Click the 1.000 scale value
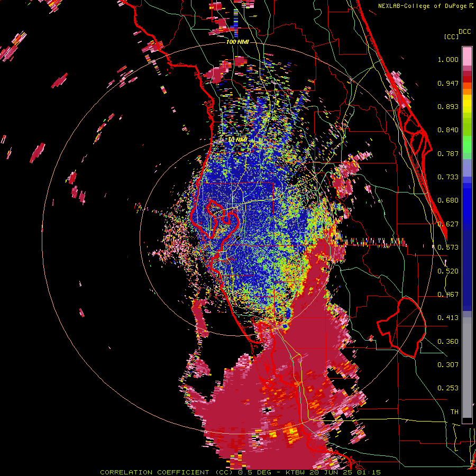This screenshot has width=476, height=476. (x=448, y=59)
